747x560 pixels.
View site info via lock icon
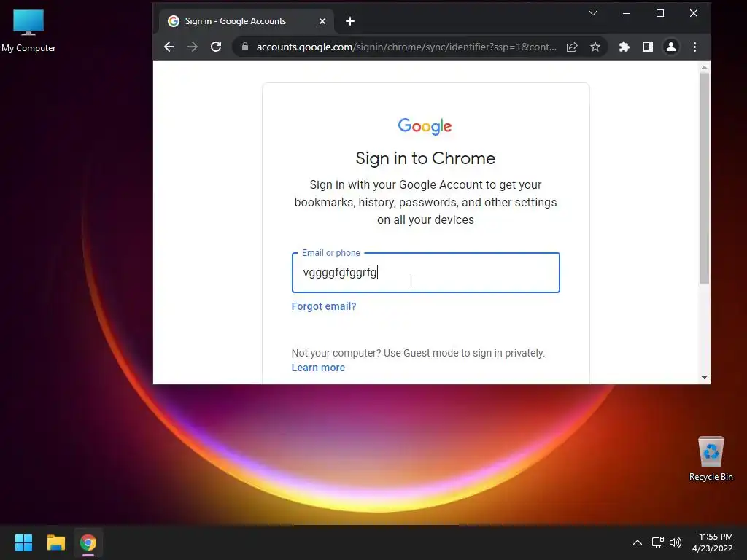point(245,47)
